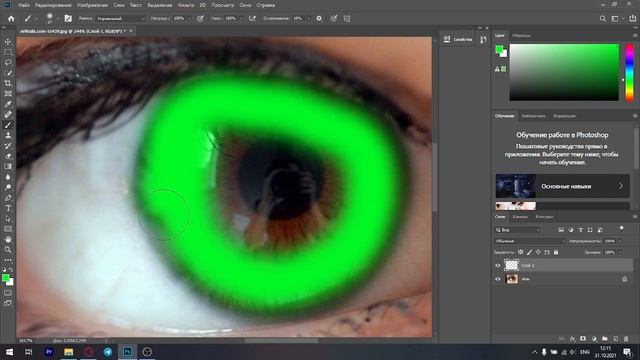Open smoothing options gear icon
The height and width of the screenshot is (360, 640).
tap(319, 18)
